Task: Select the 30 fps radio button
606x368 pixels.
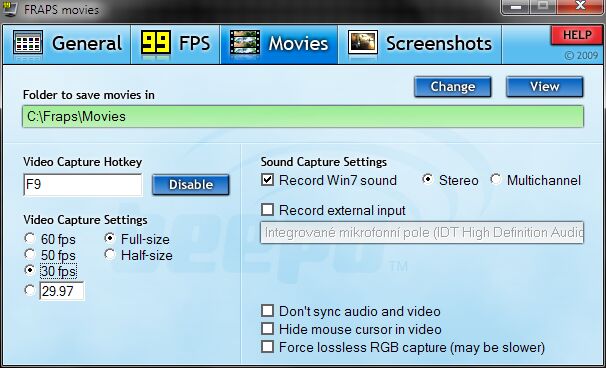Action: click(x=30, y=270)
